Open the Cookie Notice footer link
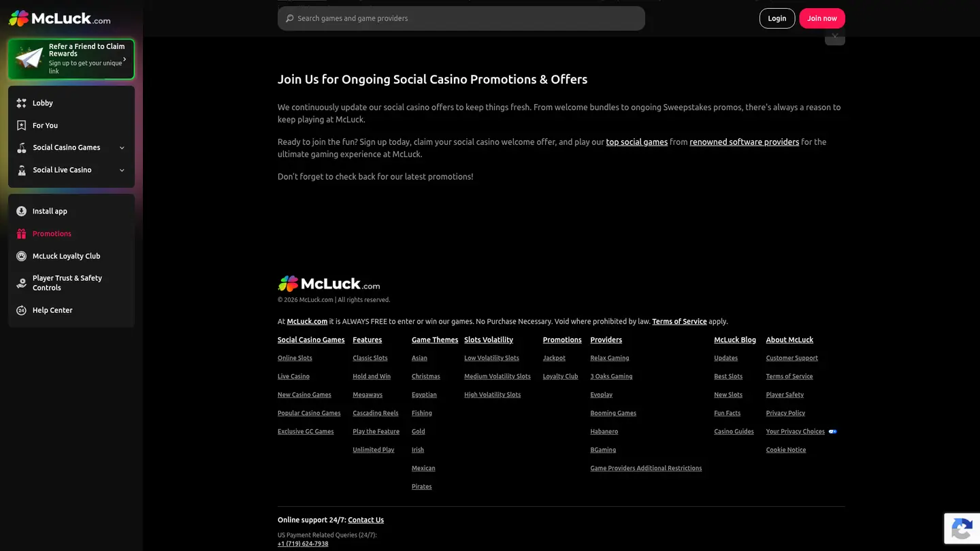 coord(786,450)
